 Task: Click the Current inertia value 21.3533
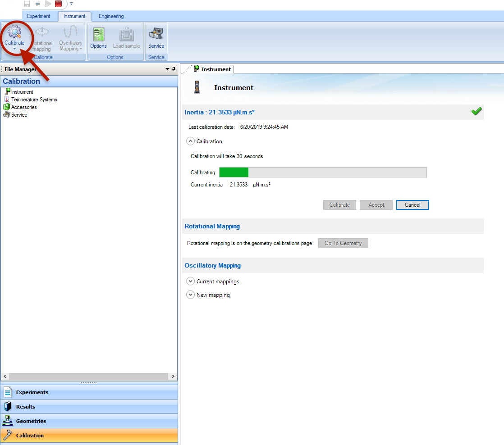[x=238, y=185]
